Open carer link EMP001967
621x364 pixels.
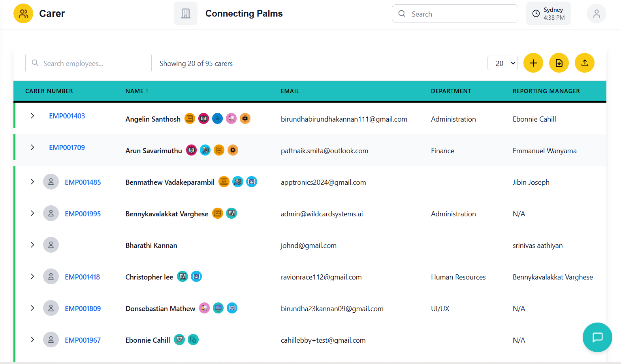point(83,340)
